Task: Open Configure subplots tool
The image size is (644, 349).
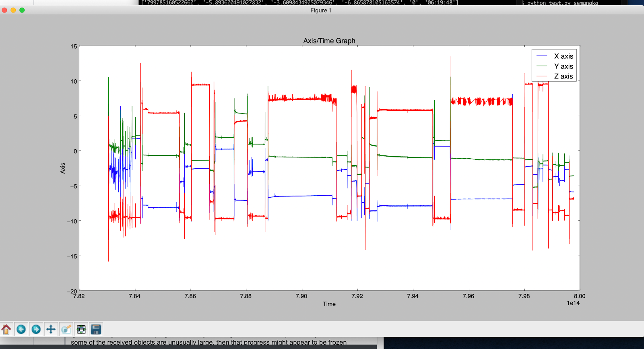Action: (x=81, y=329)
